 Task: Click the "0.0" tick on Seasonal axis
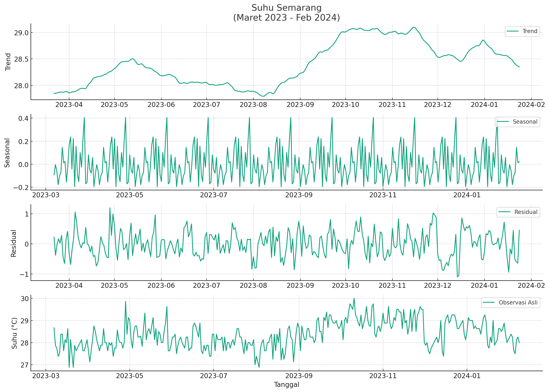pyautogui.click(x=23, y=165)
